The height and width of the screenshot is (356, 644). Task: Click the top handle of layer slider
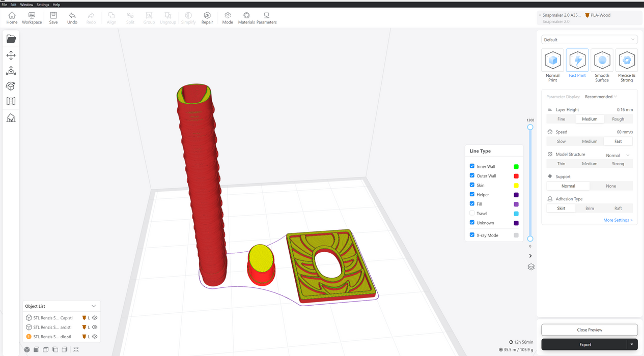[x=530, y=127]
